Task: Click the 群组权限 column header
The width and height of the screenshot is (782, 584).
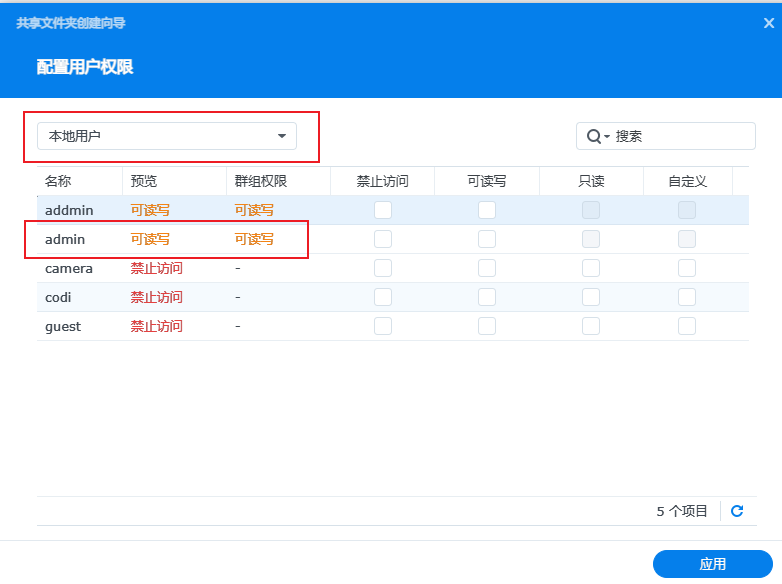Action: tap(261, 181)
